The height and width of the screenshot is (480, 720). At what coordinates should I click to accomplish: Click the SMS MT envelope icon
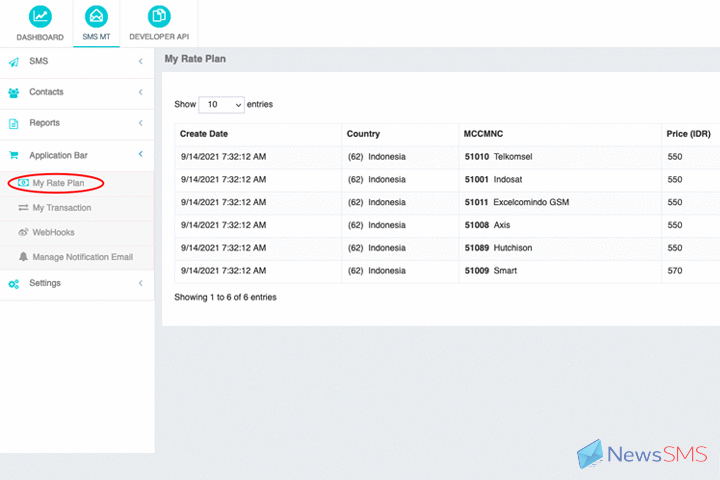coord(96,17)
